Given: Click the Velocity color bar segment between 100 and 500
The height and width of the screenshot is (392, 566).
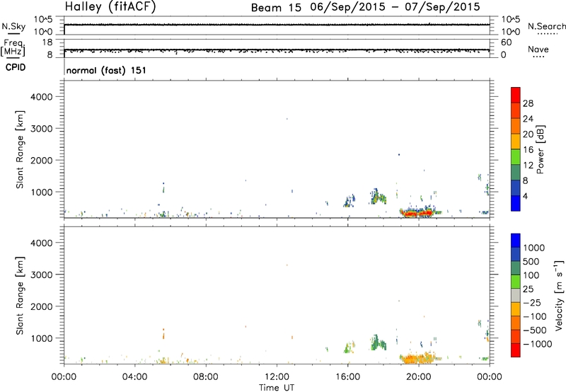Looking at the screenshot, I should [x=516, y=268].
